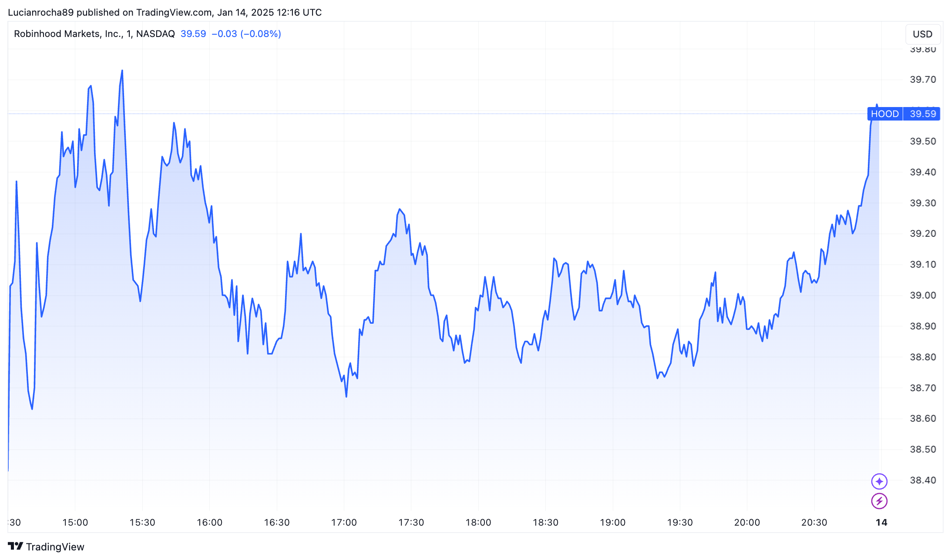
Task: Click the 18:00 time axis label
Action: [x=478, y=522]
